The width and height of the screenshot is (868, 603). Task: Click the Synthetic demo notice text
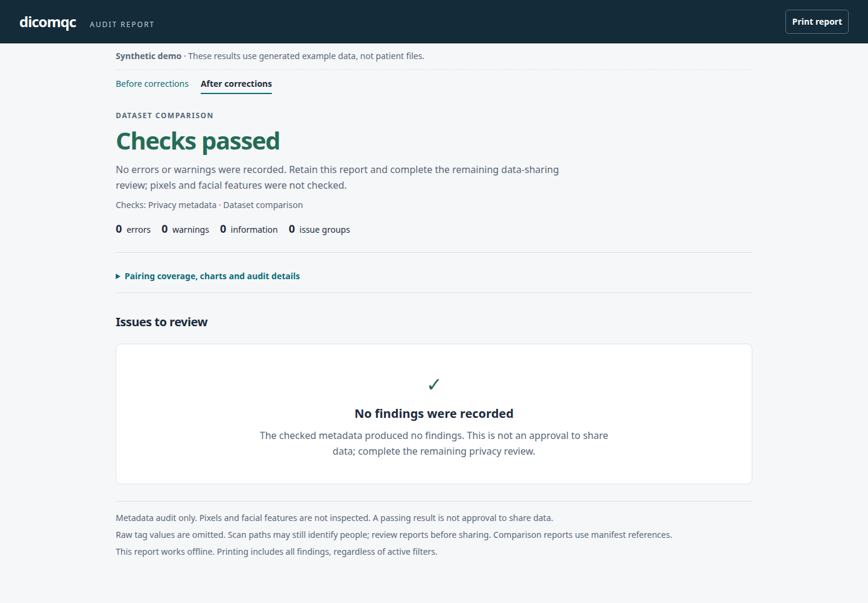click(x=270, y=56)
